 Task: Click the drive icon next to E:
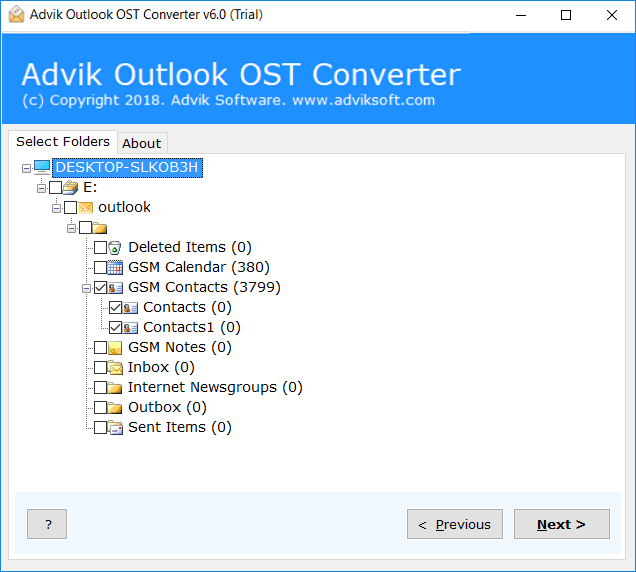click(x=71, y=187)
